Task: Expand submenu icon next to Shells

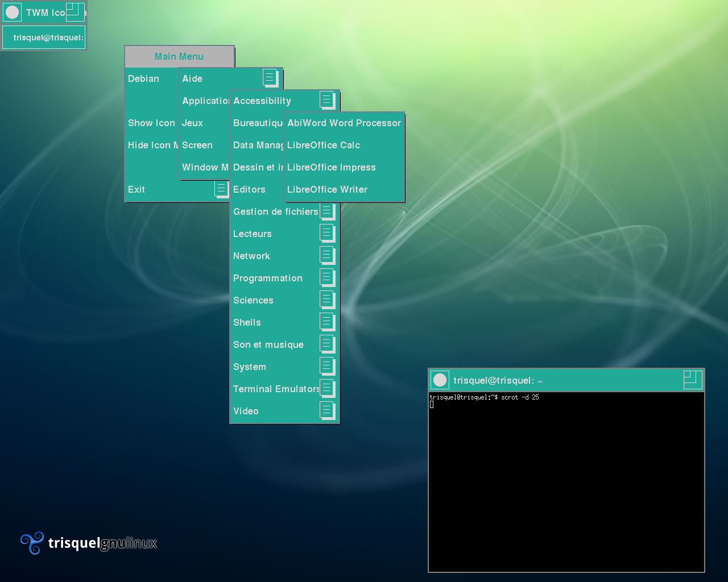Action: pyautogui.click(x=327, y=322)
